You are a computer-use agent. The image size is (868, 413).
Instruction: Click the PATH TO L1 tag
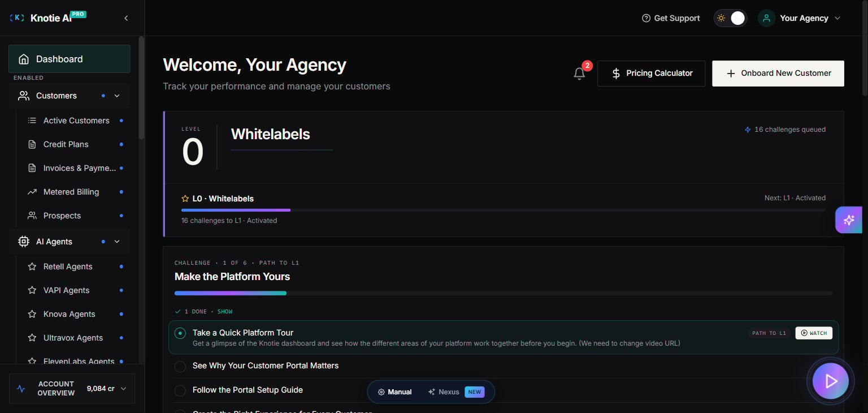click(x=769, y=333)
